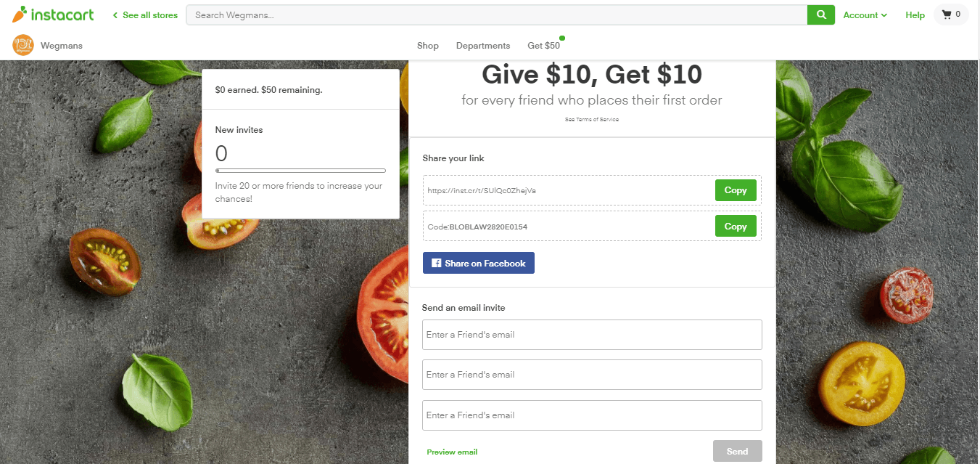Expand the Account dropdown menu

(x=865, y=15)
